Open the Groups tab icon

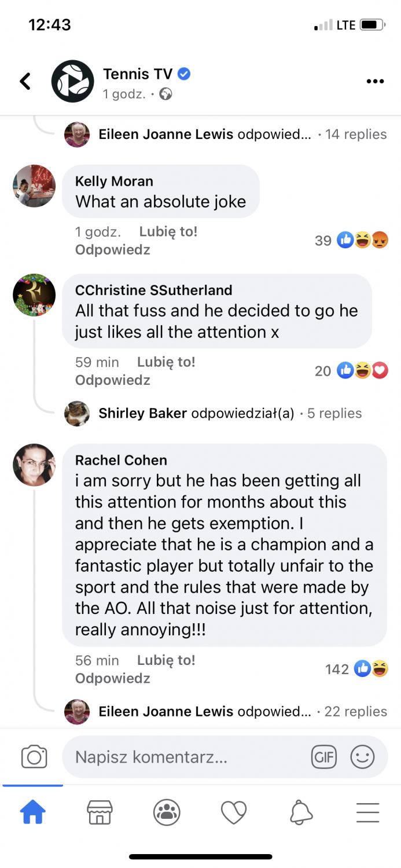[x=167, y=812]
